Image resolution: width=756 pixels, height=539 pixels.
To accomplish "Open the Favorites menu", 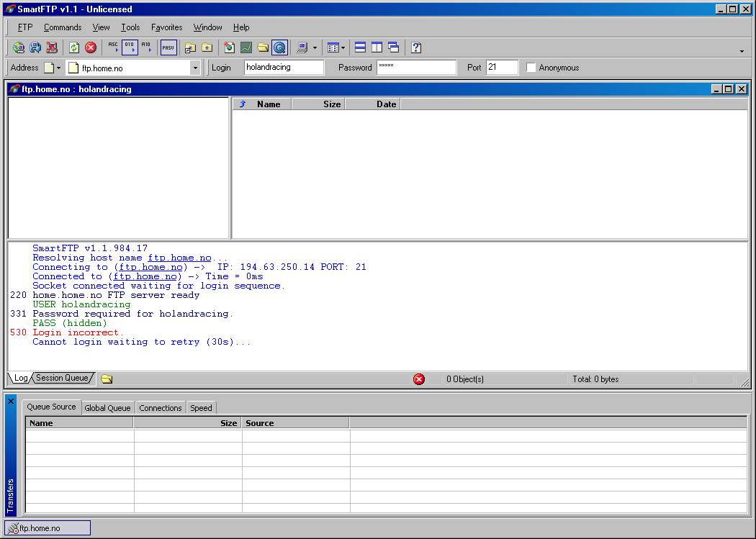I will 166,27.
